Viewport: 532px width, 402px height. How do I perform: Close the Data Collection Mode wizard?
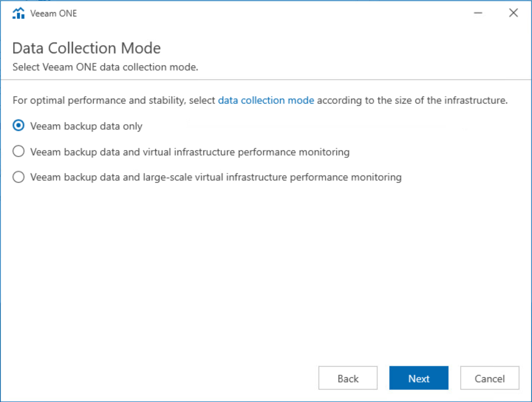click(513, 13)
